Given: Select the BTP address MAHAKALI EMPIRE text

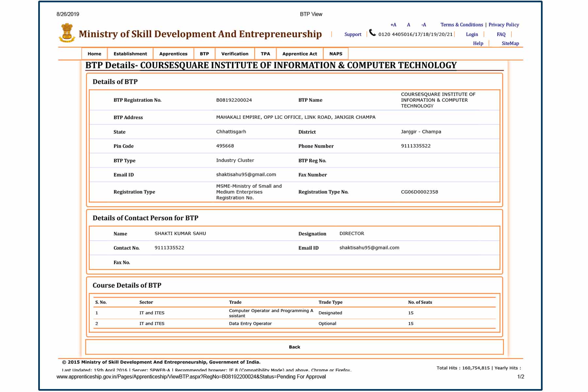Looking at the screenshot, I should (296, 117).
